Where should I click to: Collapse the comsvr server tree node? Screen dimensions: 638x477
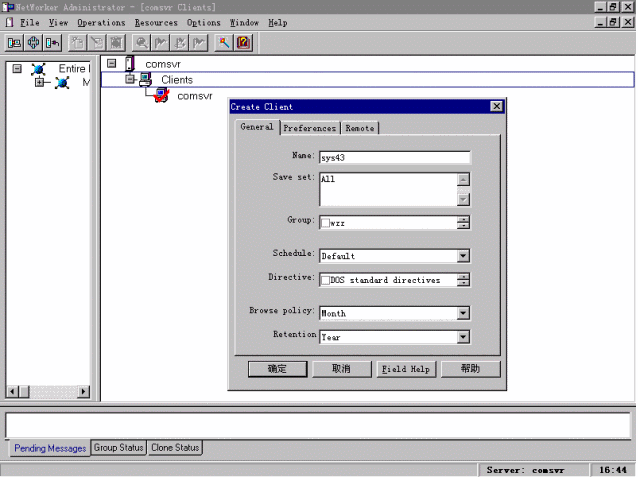pyautogui.click(x=111, y=63)
